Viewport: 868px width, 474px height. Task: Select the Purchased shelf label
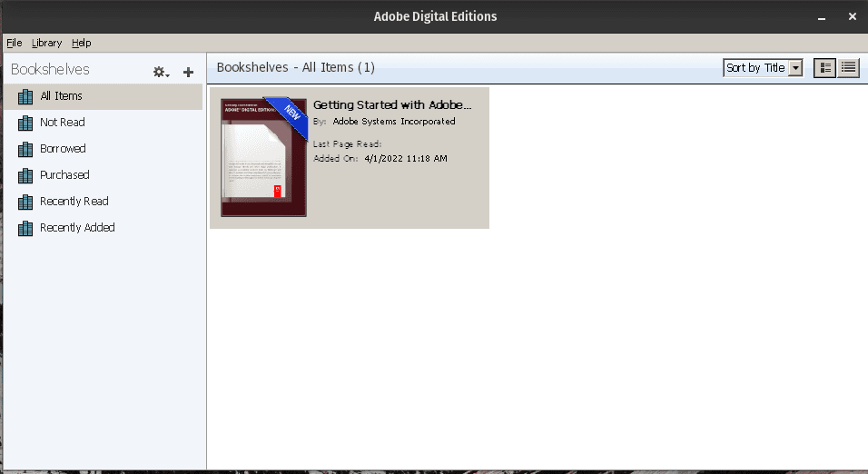click(64, 174)
